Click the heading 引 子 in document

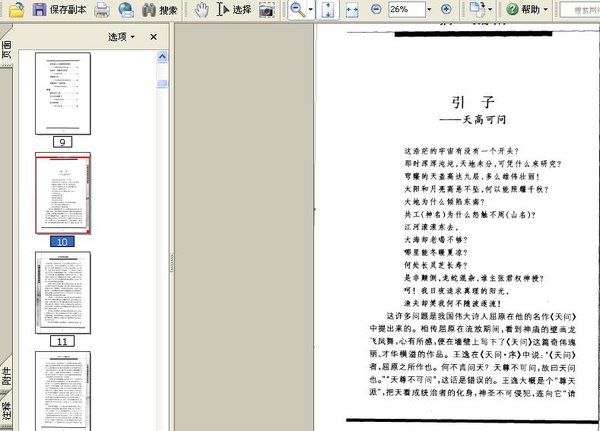473,102
